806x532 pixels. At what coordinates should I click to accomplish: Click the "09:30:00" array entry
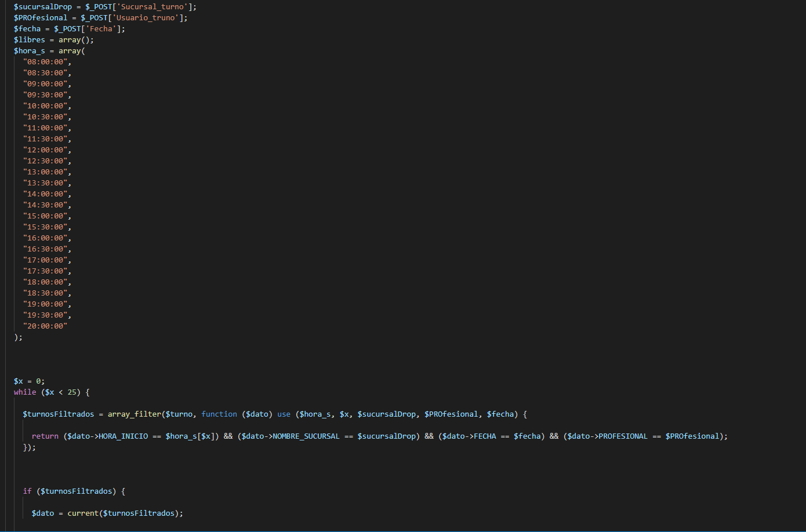45,95
